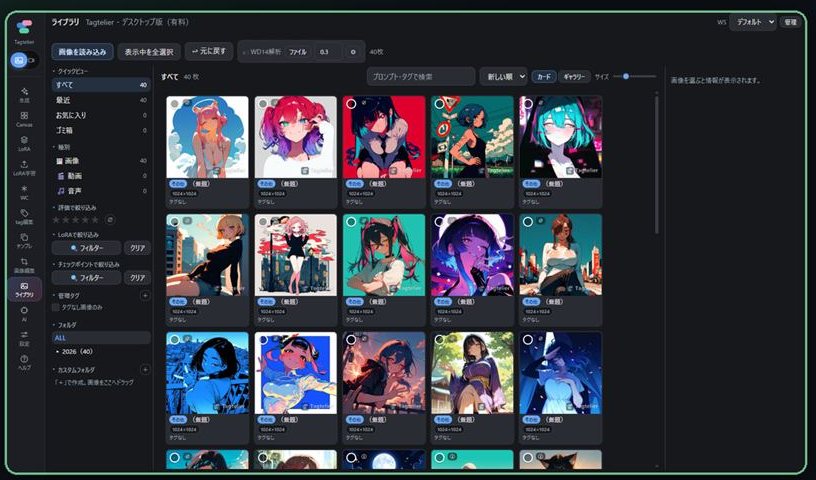Select ゴミ箱 in quick view
This screenshot has height=480, width=816.
pyautogui.click(x=101, y=130)
